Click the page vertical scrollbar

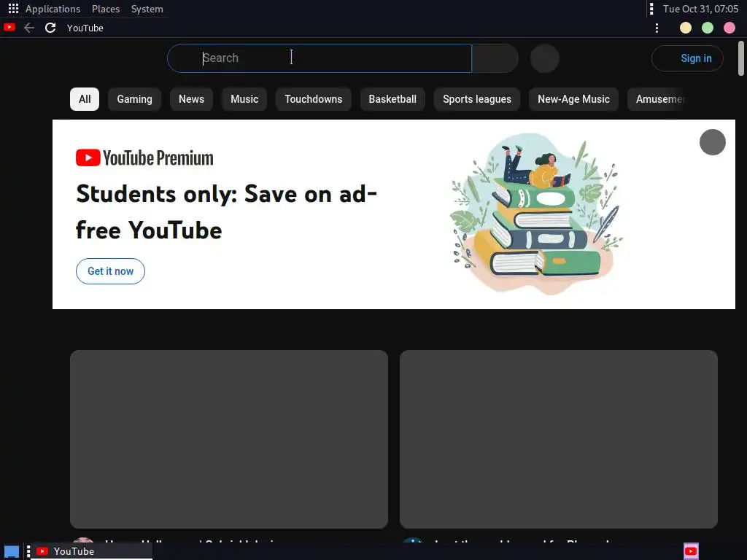741,58
